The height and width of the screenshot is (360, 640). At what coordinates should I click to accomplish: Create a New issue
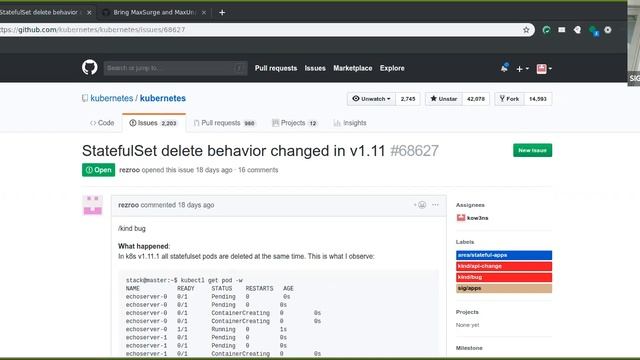(532, 150)
